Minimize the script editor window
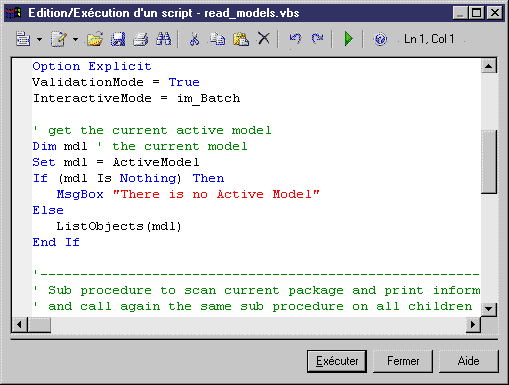Image resolution: width=509 pixels, height=385 pixels. tap(460, 13)
